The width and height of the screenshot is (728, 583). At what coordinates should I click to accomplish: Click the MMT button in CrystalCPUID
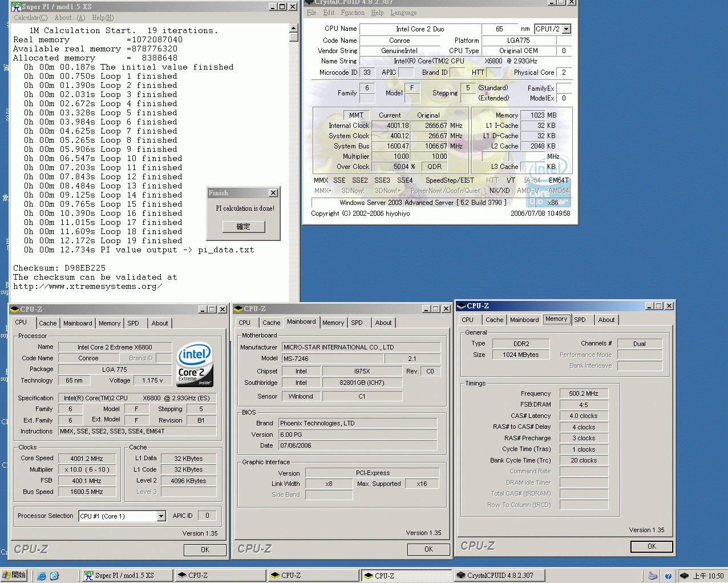(x=356, y=115)
